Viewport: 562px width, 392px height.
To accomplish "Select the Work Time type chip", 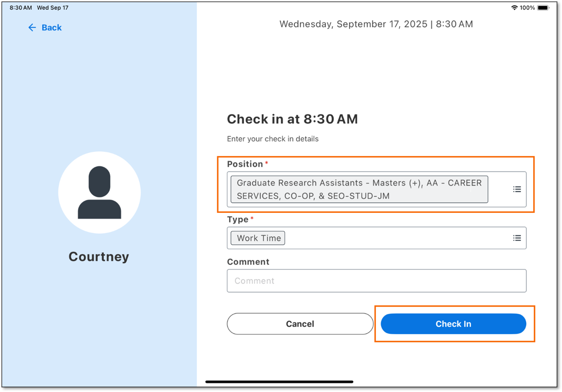I will (x=257, y=237).
